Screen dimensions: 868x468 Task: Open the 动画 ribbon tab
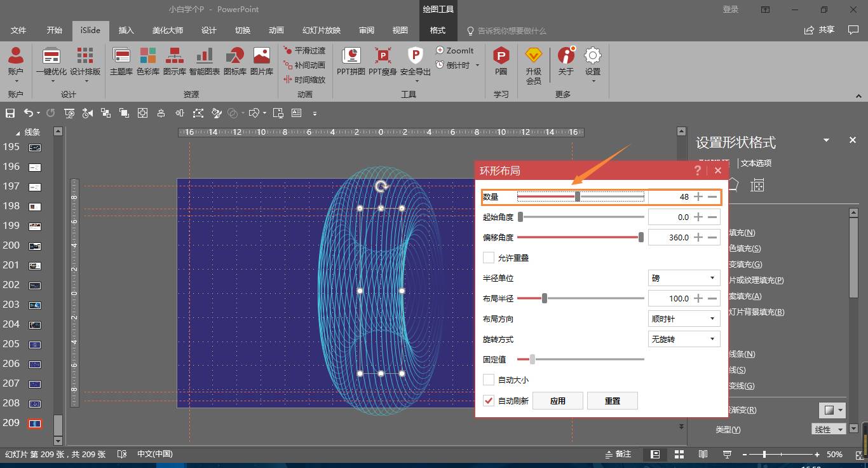(276, 31)
